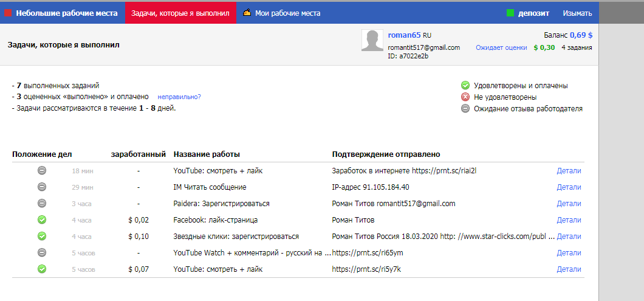
Task: Click the hand icon beside Мои рабочие места
Action: pyautogui.click(x=247, y=13)
